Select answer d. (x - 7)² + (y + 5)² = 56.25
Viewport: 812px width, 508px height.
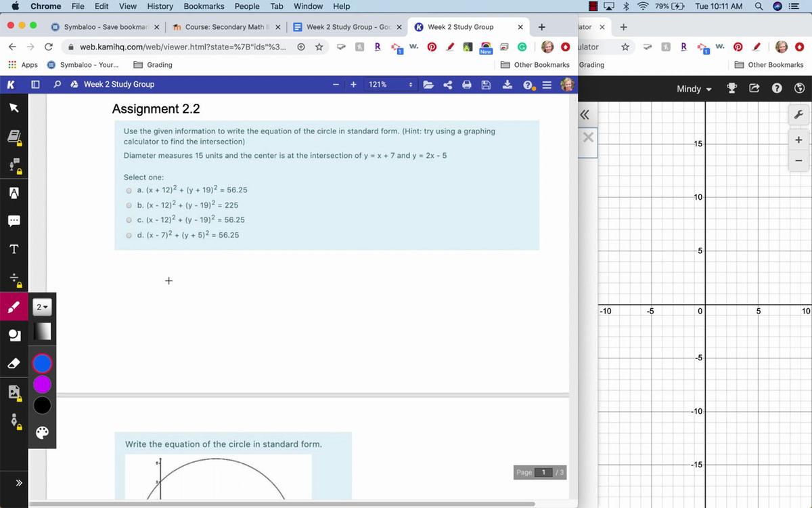[129, 235]
